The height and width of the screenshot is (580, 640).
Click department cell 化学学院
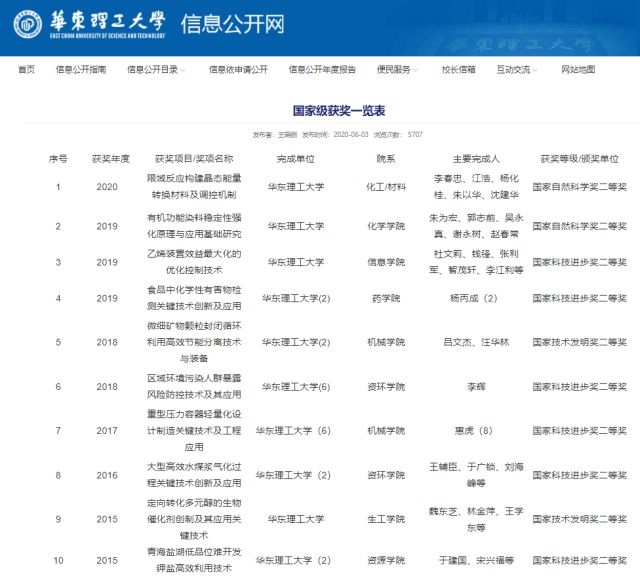tap(386, 226)
